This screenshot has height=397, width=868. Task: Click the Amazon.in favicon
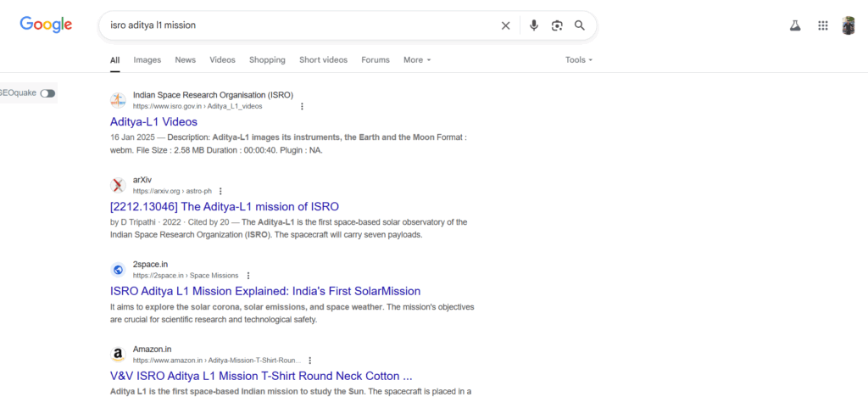coord(118,355)
